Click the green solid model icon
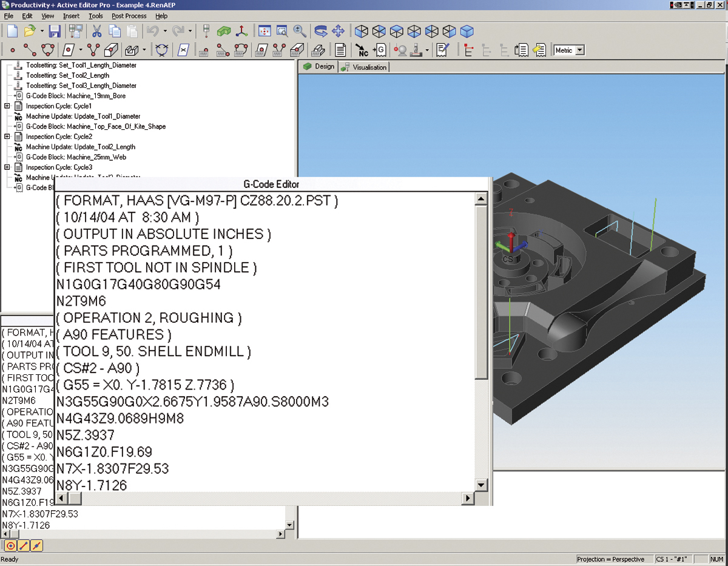 coord(224,31)
